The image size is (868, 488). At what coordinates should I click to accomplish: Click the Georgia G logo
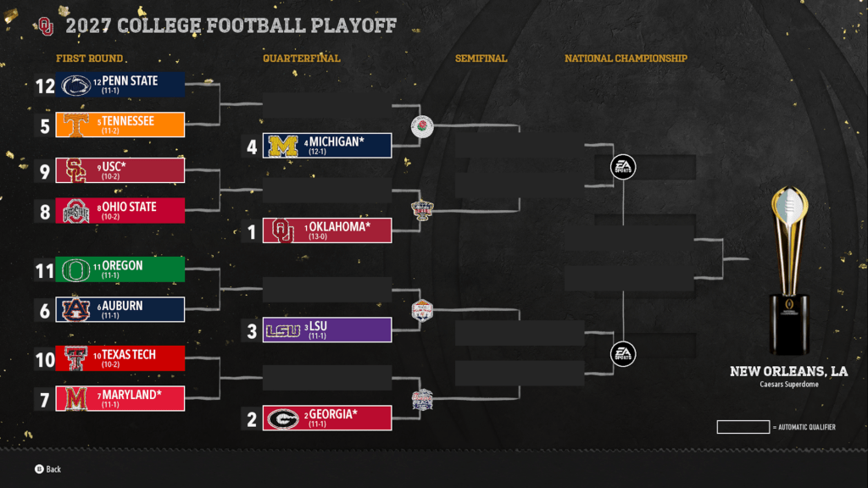(282, 419)
